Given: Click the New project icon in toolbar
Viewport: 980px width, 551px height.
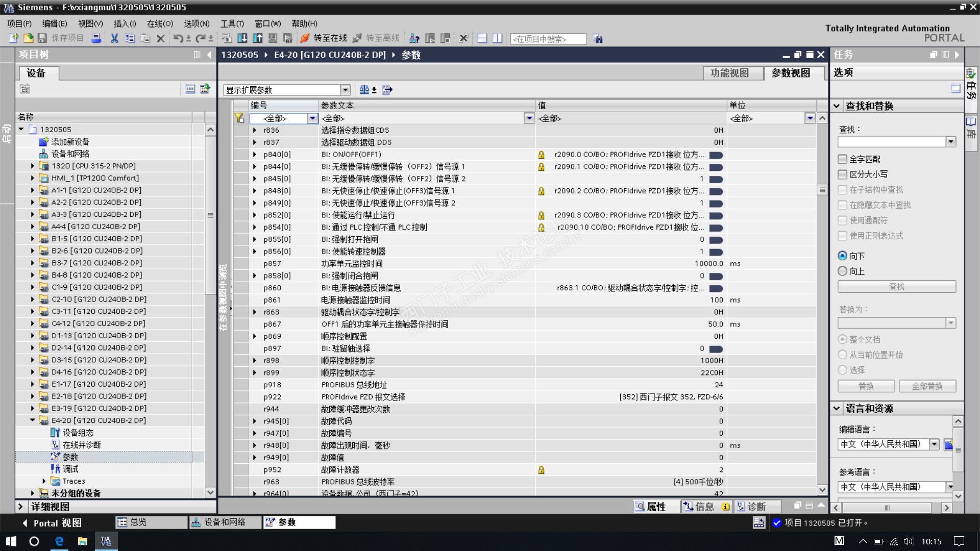Looking at the screenshot, I should pos(13,38).
